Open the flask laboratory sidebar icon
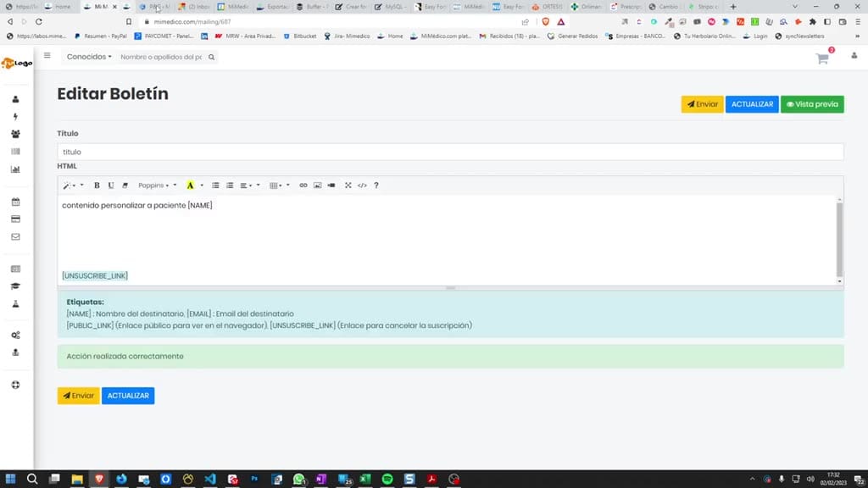 (15, 304)
